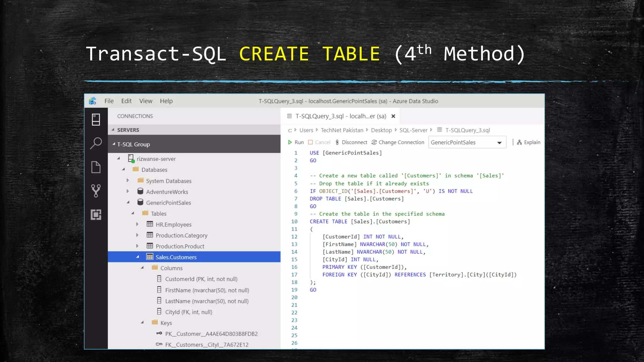This screenshot has height=362, width=644.
Task: Click the Production.Product table icon
Action: [150, 246]
